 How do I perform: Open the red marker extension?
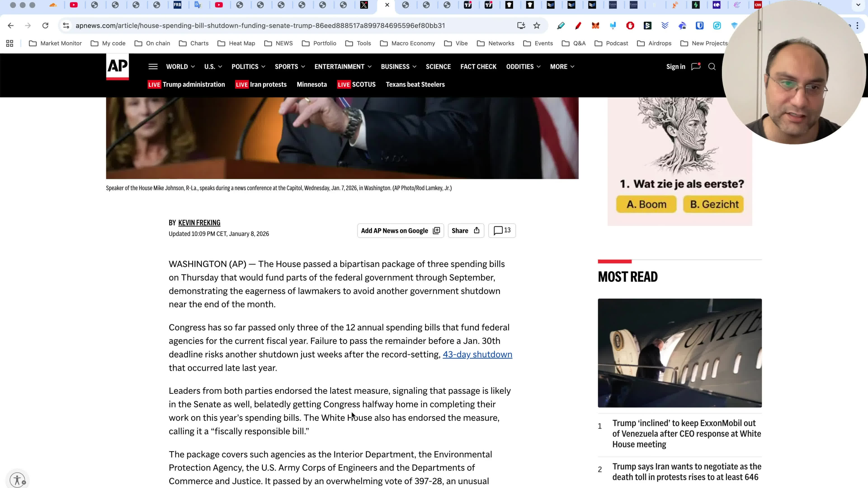tap(578, 26)
